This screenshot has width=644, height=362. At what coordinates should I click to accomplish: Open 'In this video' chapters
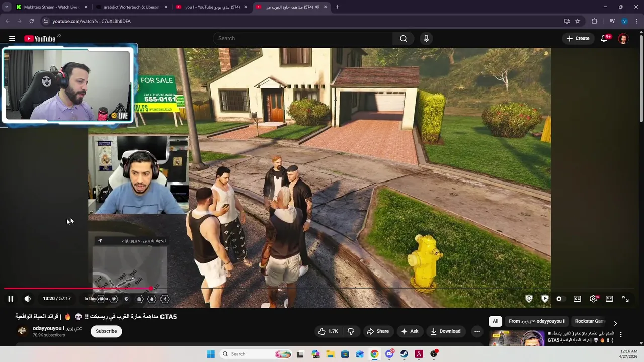click(x=96, y=299)
